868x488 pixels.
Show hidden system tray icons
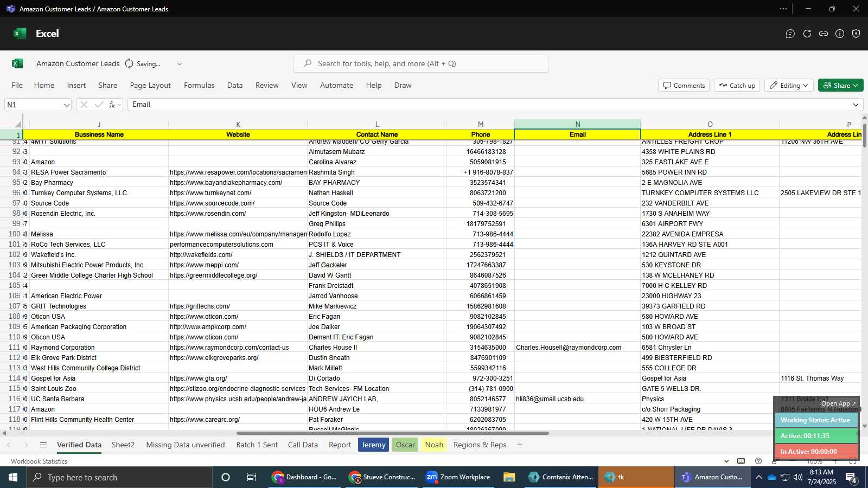759,477
